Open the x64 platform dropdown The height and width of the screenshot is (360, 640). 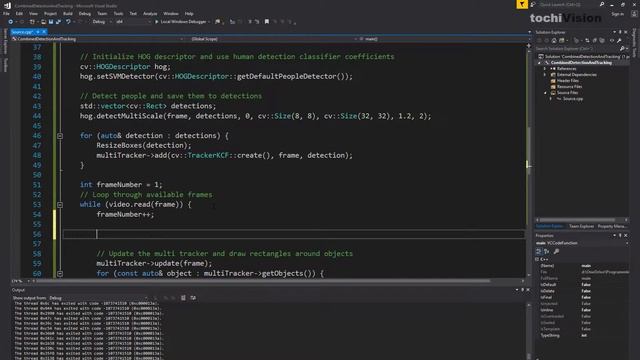(133, 22)
